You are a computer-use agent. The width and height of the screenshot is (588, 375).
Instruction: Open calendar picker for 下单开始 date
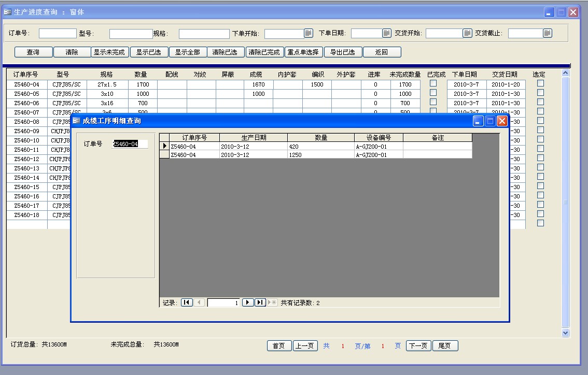[309, 33]
